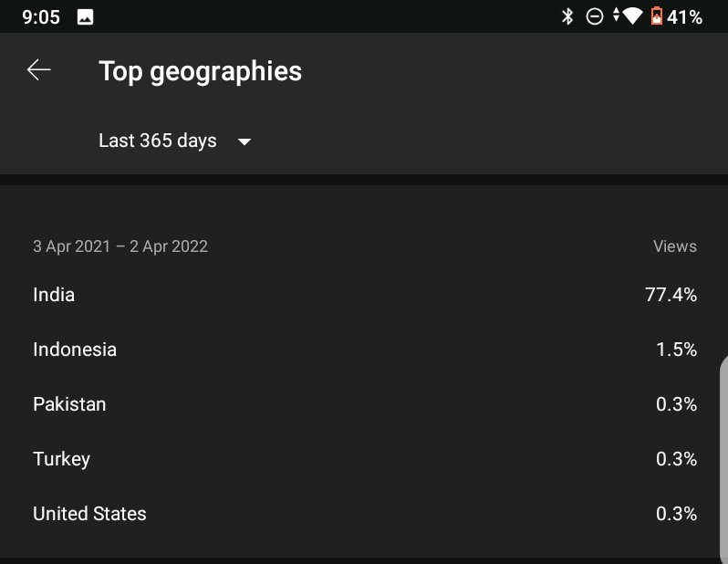Tap Indonesia's 1.5% views value
The image size is (728, 564).
coord(677,350)
